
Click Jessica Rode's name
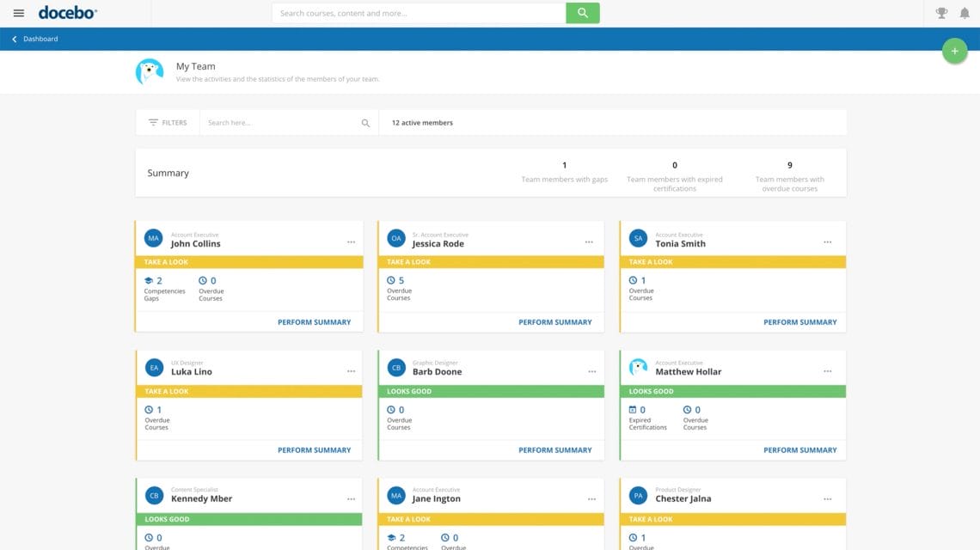click(438, 244)
